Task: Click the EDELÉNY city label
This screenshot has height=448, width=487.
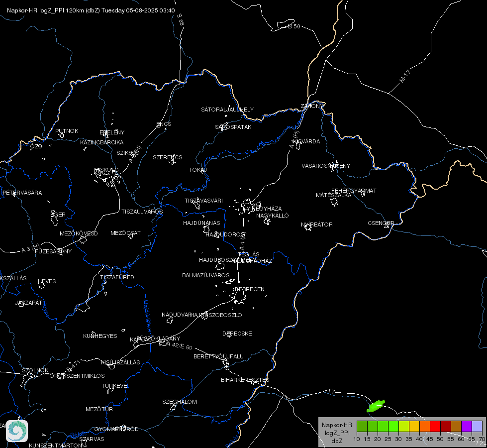Action: coord(112,132)
